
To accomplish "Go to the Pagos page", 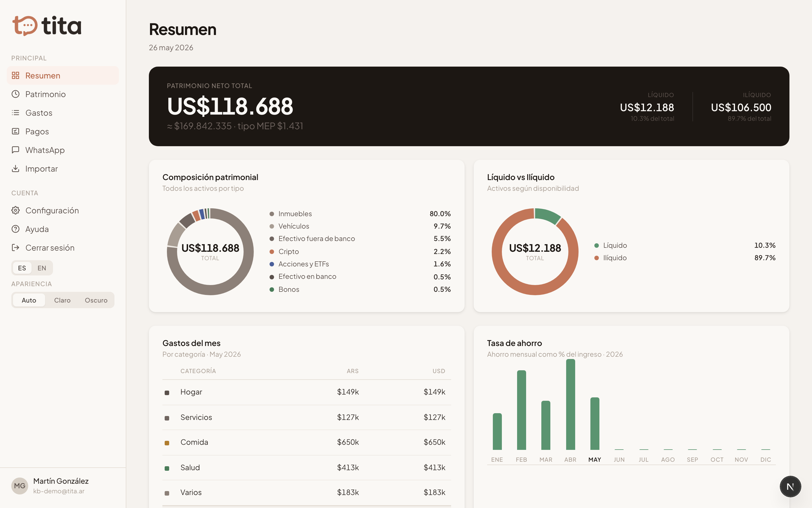I will tap(63, 131).
